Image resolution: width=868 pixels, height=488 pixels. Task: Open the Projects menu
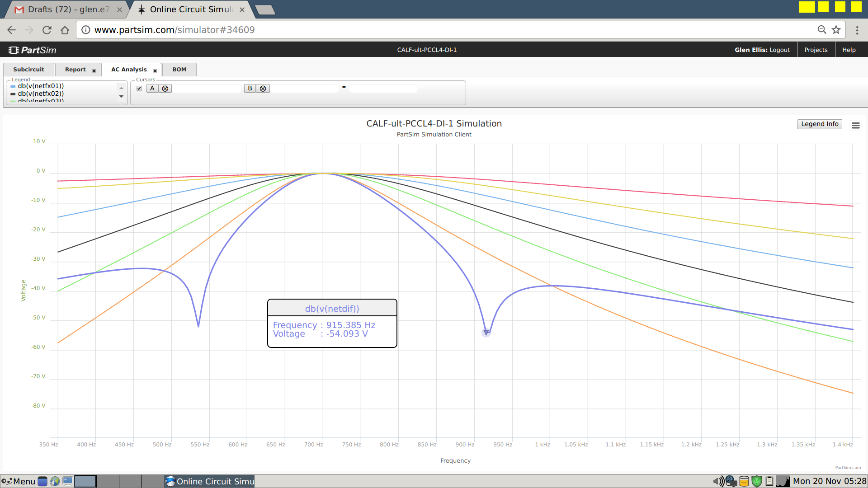[x=816, y=50]
